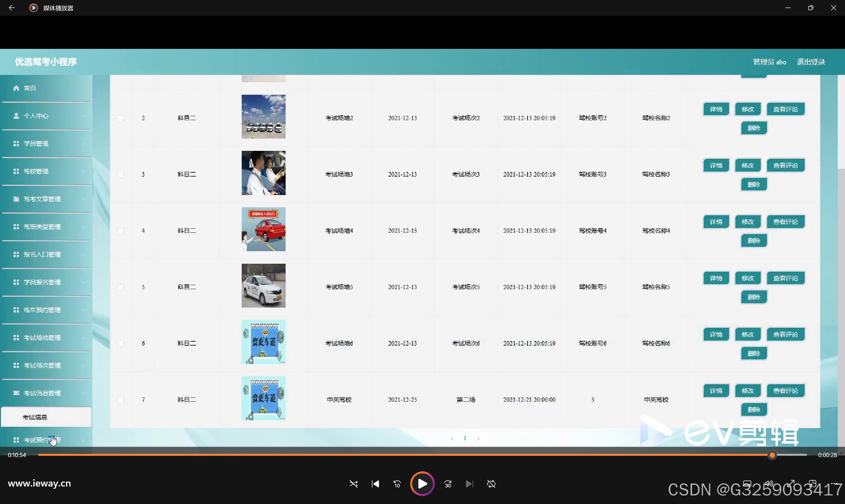The height and width of the screenshot is (504, 845).
Task: Tick the checkbox for row 7
Action: (121, 400)
